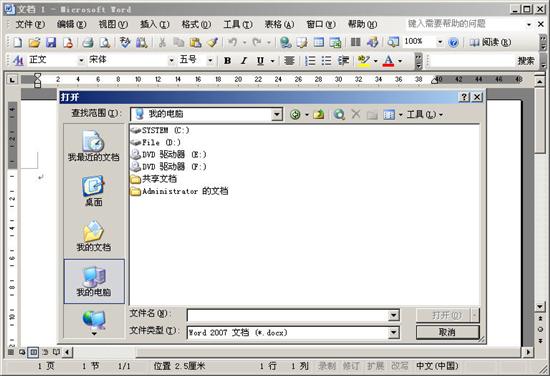Image resolution: width=550 pixels, height=376 pixels.
Task: Select File (D:) drive
Action: tap(156, 142)
